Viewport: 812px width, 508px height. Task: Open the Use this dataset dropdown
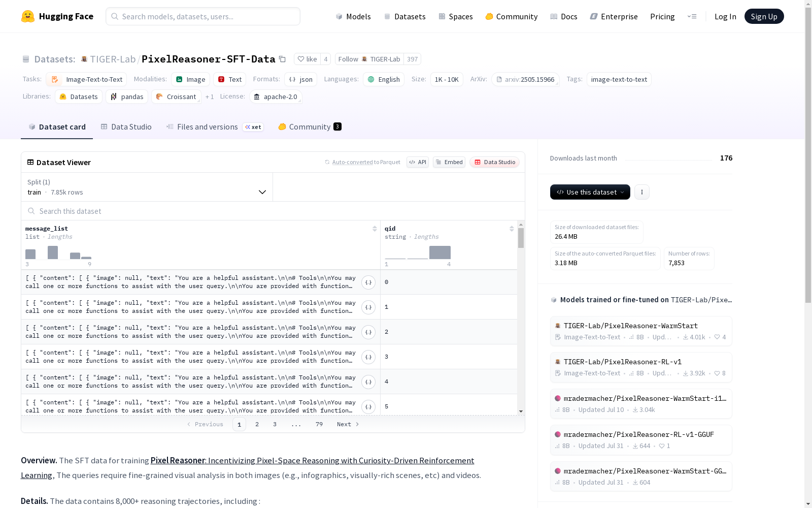[590, 192]
